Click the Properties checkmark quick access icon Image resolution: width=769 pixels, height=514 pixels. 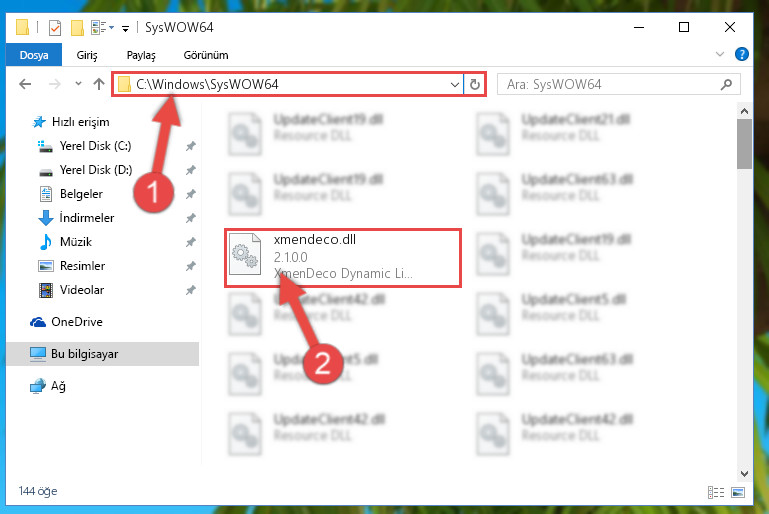(55, 28)
